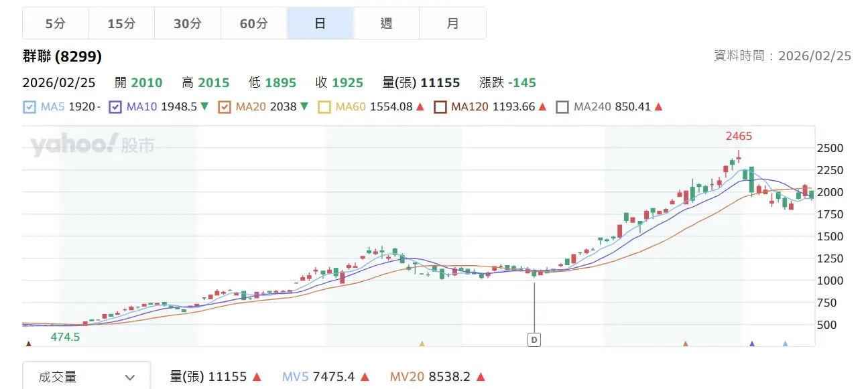This screenshot has height=389, width=868.
Task: Click the red up arrow beside MV20
Action: click(481, 377)
